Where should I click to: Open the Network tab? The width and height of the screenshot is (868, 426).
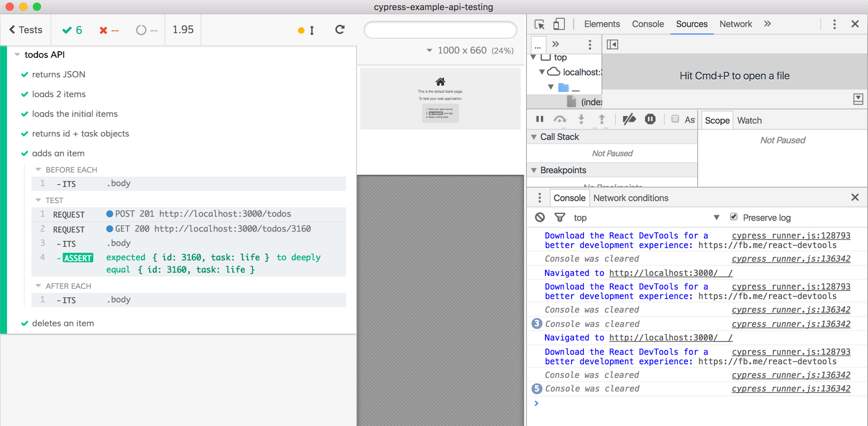[736, 24]
